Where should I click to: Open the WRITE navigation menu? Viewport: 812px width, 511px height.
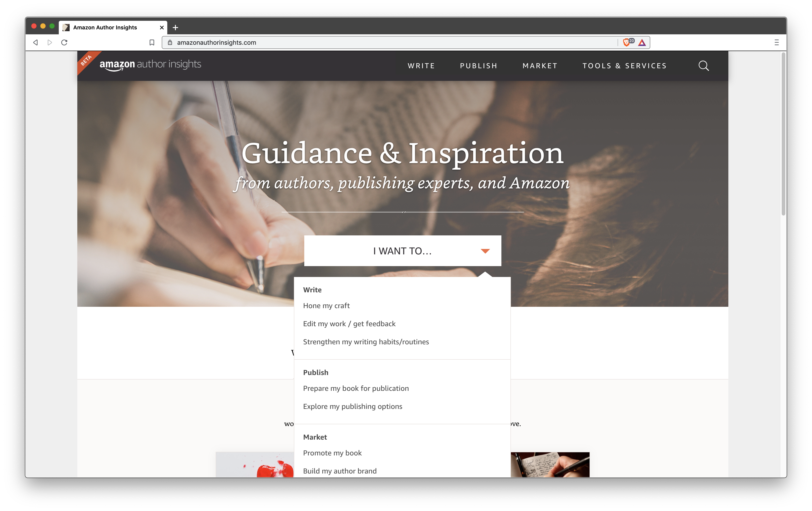(x=421, y=66)
